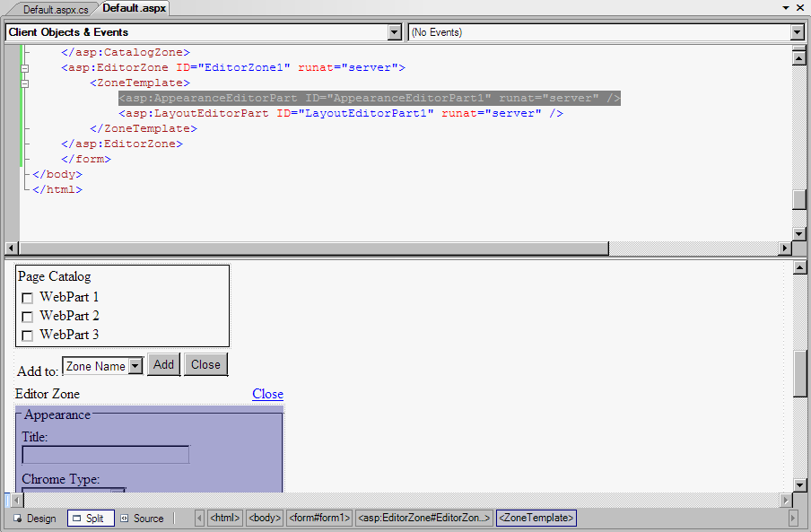Switch to Split view
This screenshot has height=532, width=811.
click(91, 518)
